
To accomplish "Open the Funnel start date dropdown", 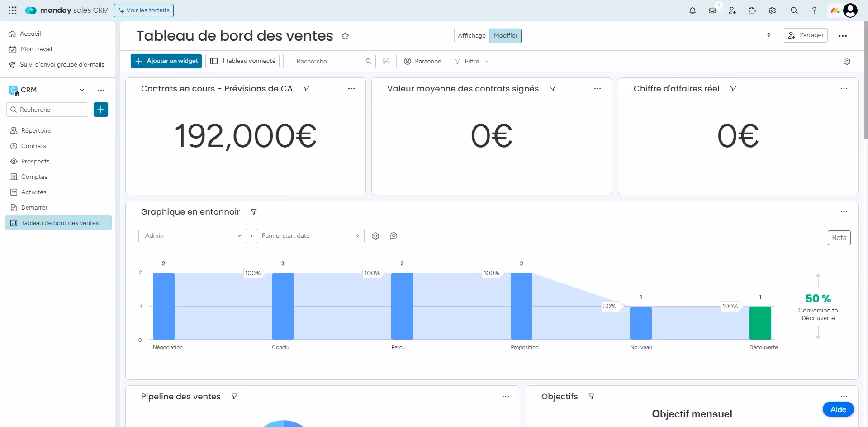I will tap(309, 236).
